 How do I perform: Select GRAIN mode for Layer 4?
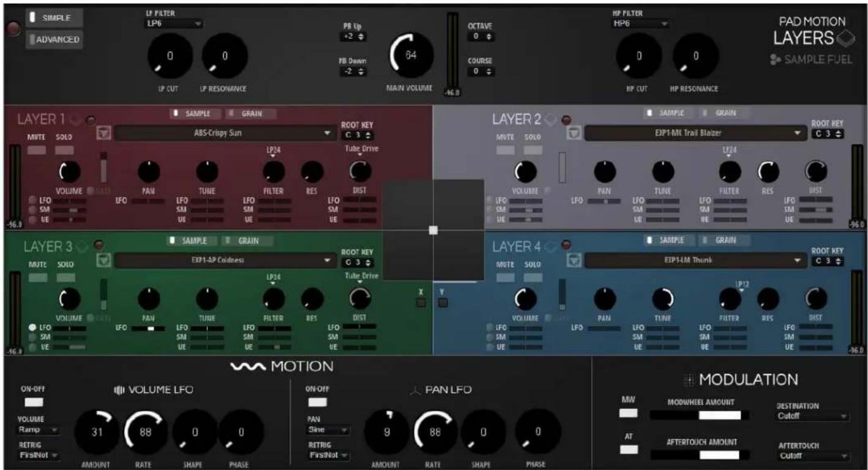(724, 241)
